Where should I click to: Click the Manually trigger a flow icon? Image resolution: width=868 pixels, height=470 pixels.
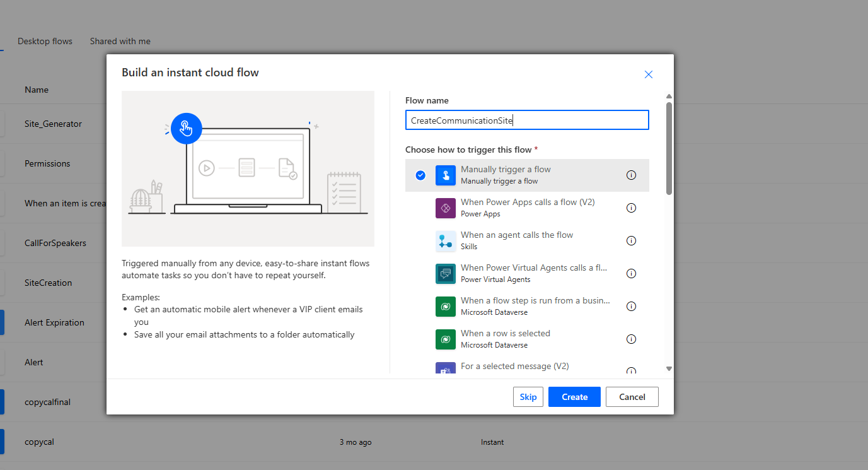click(x=445, y=175)
